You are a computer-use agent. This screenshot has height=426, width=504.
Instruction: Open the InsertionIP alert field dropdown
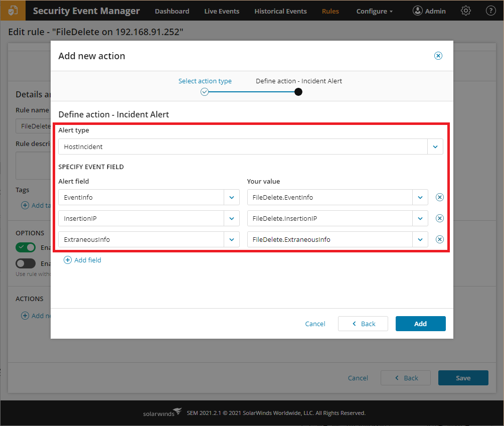click(x=231, y=218)
